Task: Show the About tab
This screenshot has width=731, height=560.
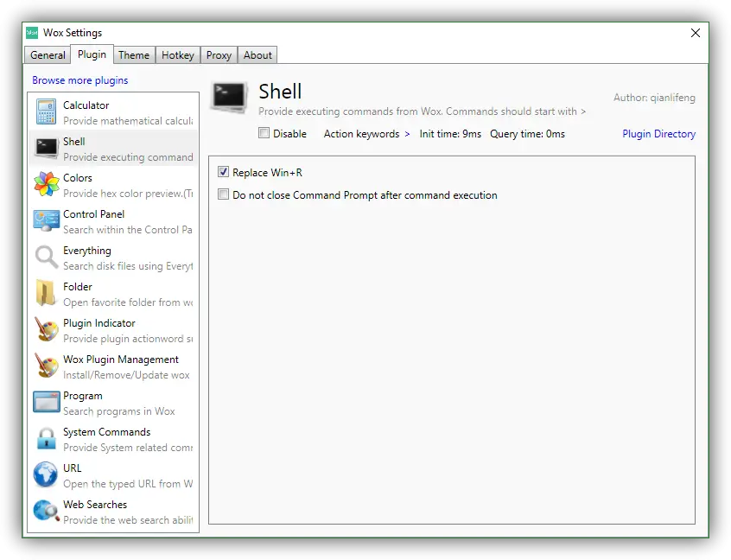Action: (257, 55)
